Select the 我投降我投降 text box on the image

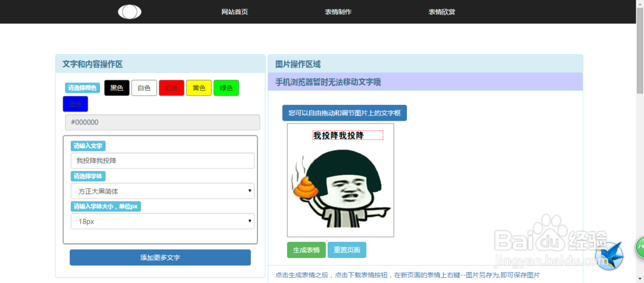348,135
